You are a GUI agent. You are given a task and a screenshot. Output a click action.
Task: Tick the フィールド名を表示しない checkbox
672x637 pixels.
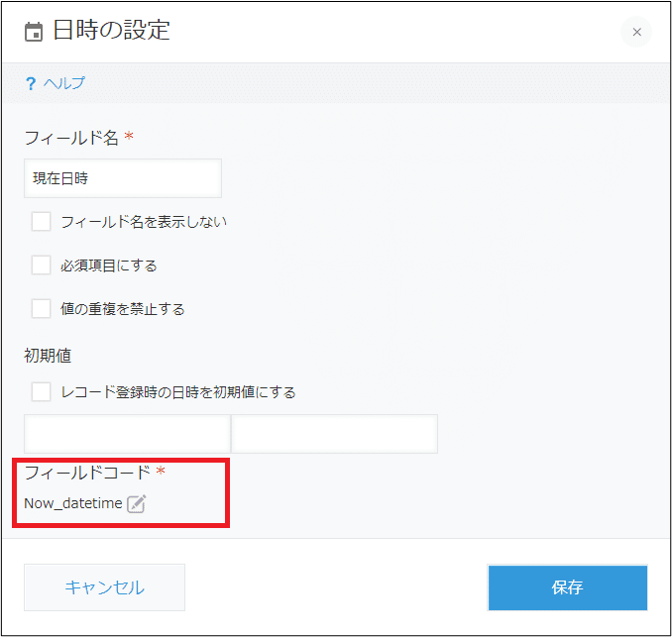pyautogui.click(x=42, y=222)
